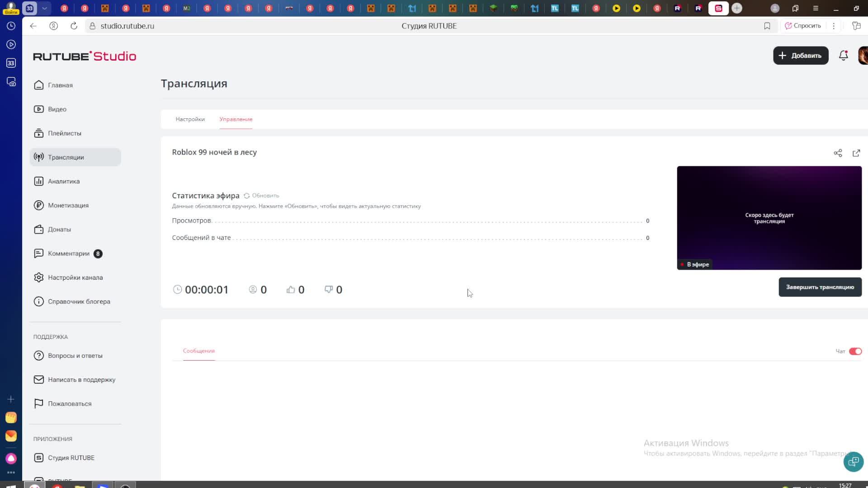868x488 pixels.
Task: Toggle the «Чат» switch off
Action: tap(855, 351)
